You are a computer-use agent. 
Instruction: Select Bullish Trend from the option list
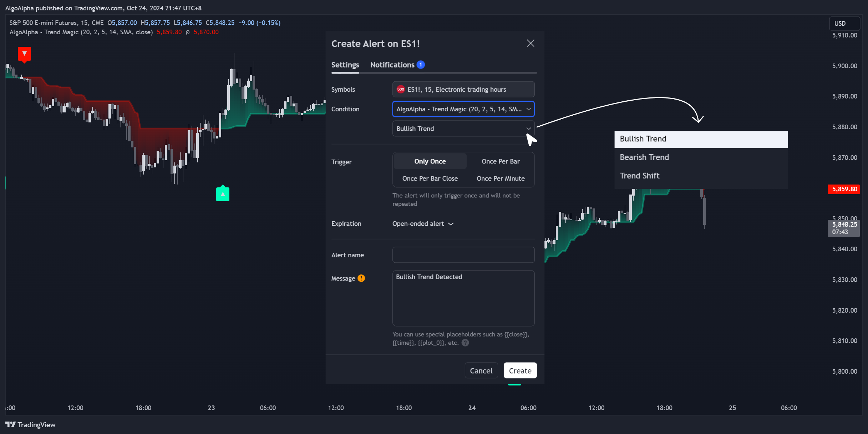click(x=701, y=139)
